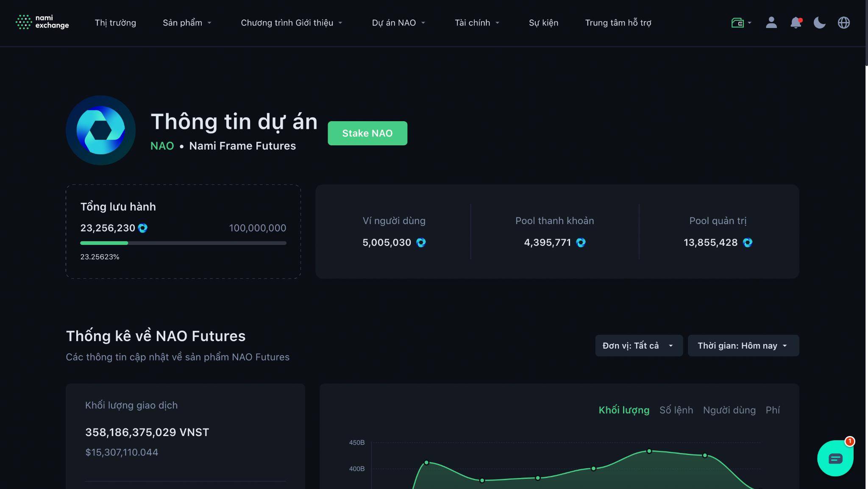The image size is (868, 489).
Task: Click the circulating supply progress bar
Action: click(183, 243)
